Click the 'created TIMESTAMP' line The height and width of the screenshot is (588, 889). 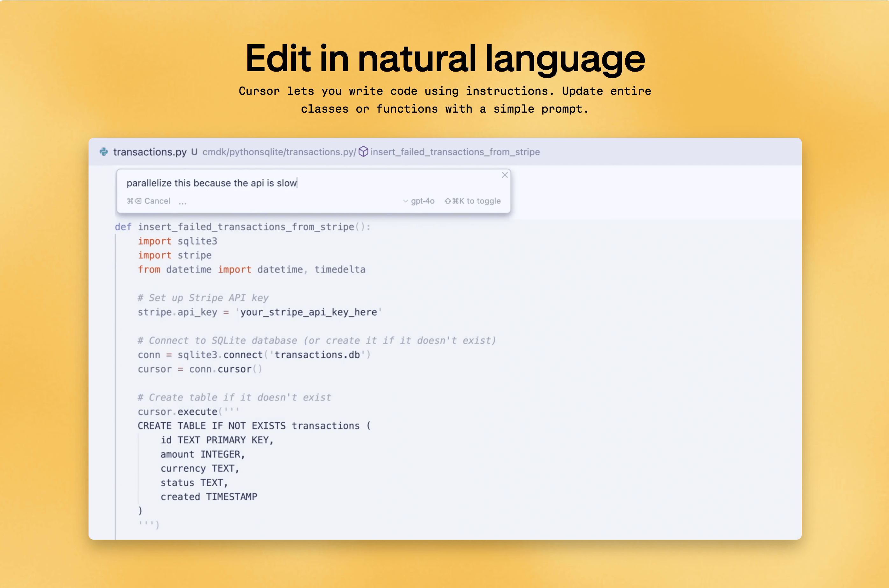(209, 497)
